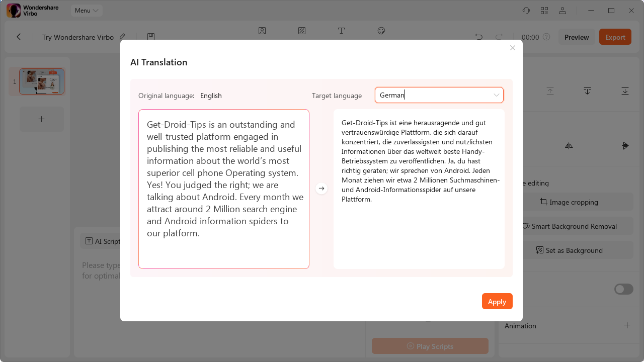Expand Animation with the plus icon
Image resolution: width=644 pixels, height=362 pixels.
(x=627, y=325)
